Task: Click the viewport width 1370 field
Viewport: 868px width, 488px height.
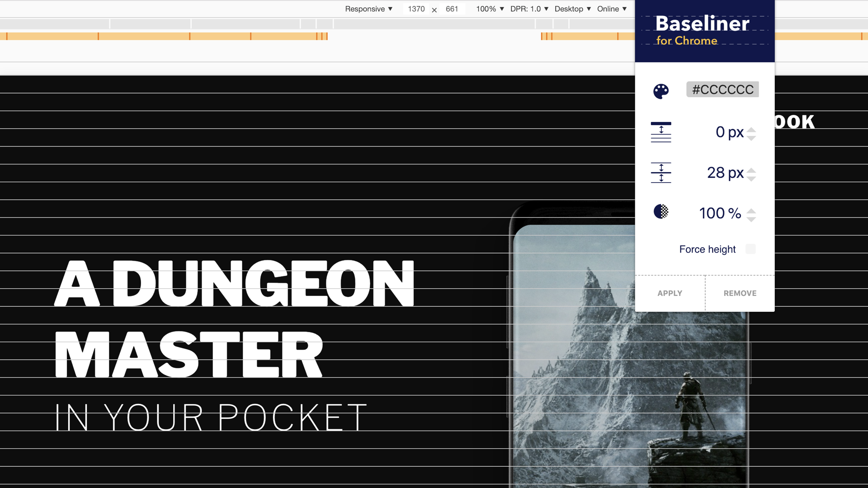Action: (416, 9)
